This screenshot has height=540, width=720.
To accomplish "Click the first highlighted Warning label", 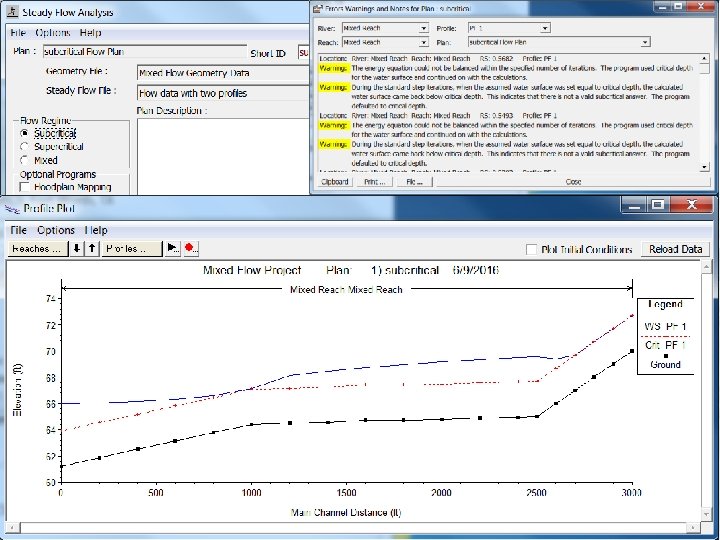I will coord(333,68).
